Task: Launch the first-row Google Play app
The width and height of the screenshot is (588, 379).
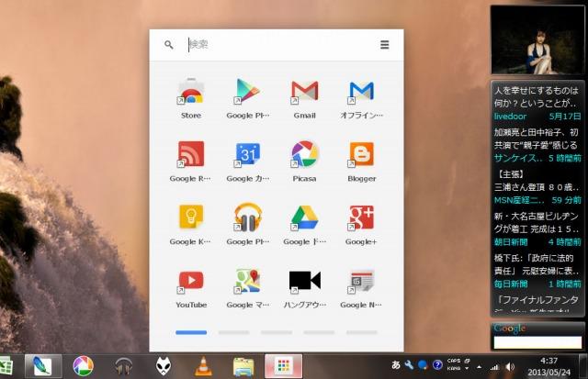Action: 247,92
